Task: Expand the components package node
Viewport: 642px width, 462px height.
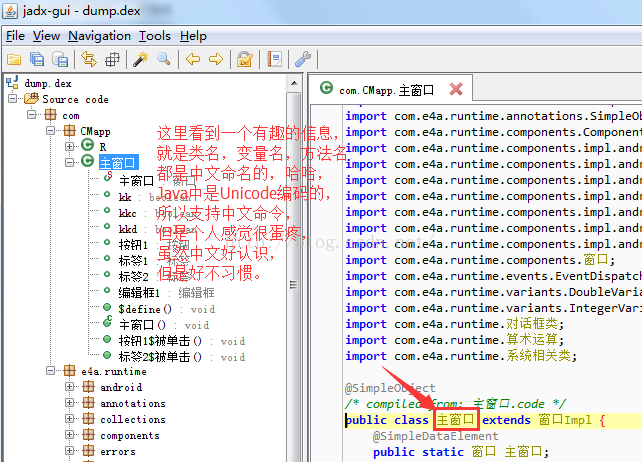Action: point(69,435)
